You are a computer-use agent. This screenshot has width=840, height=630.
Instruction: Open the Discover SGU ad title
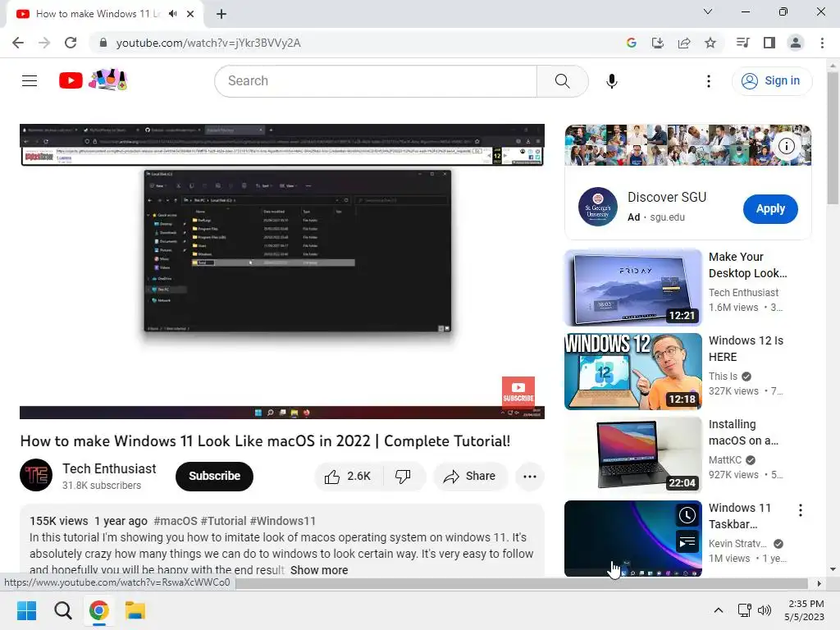(666, 197)
